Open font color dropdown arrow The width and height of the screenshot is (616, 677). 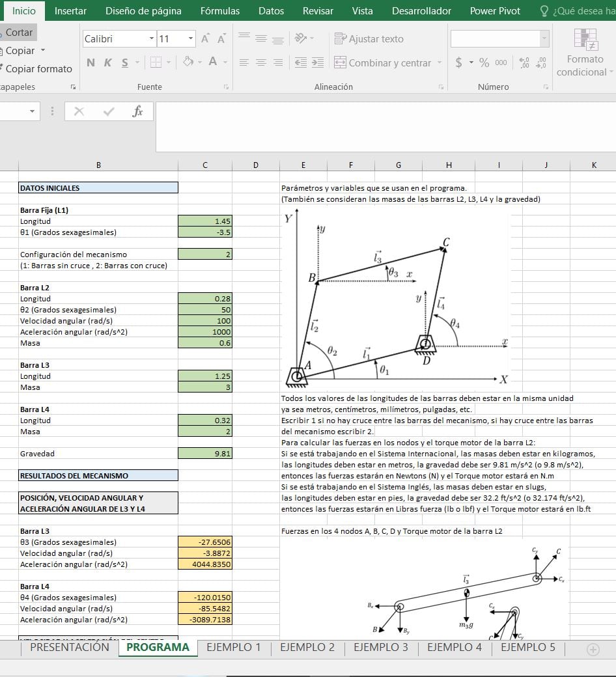(225, 62)
